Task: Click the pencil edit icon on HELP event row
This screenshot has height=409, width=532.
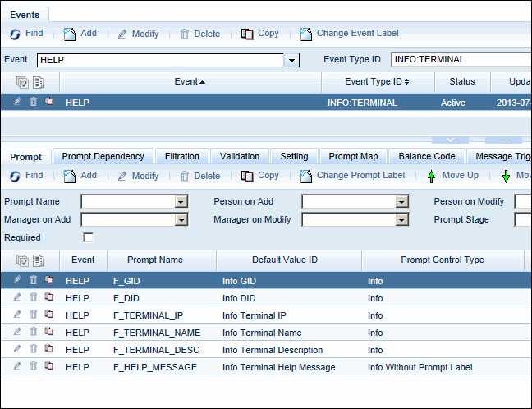Action: (x=18, y=103)
